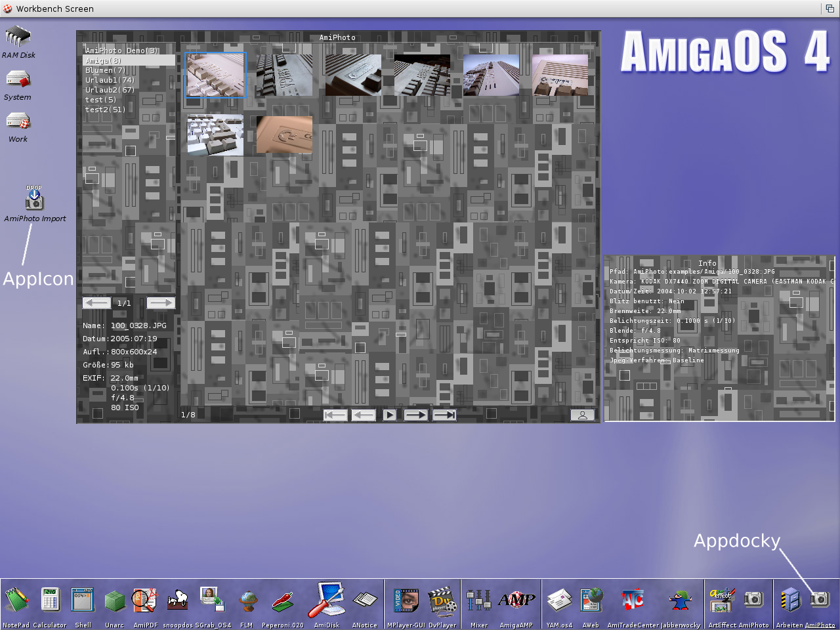Viewport: 840px width, 630px height.
Task: Jump to the first photo
Action: 335,415
